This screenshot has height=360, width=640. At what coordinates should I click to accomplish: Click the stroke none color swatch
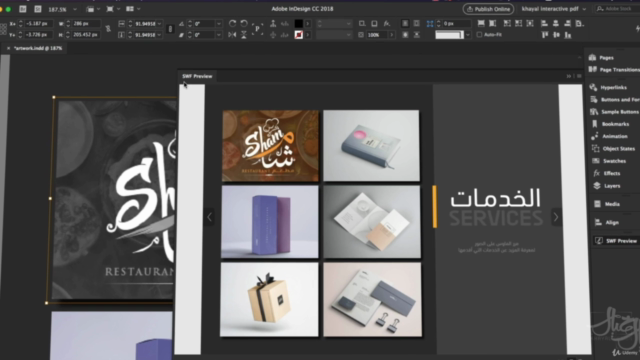(299, 35)
